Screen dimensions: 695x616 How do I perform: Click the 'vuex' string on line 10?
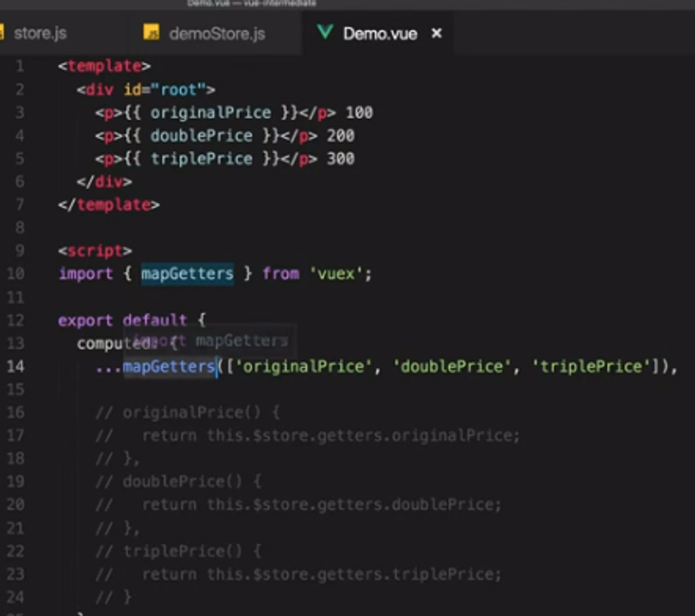337,273
